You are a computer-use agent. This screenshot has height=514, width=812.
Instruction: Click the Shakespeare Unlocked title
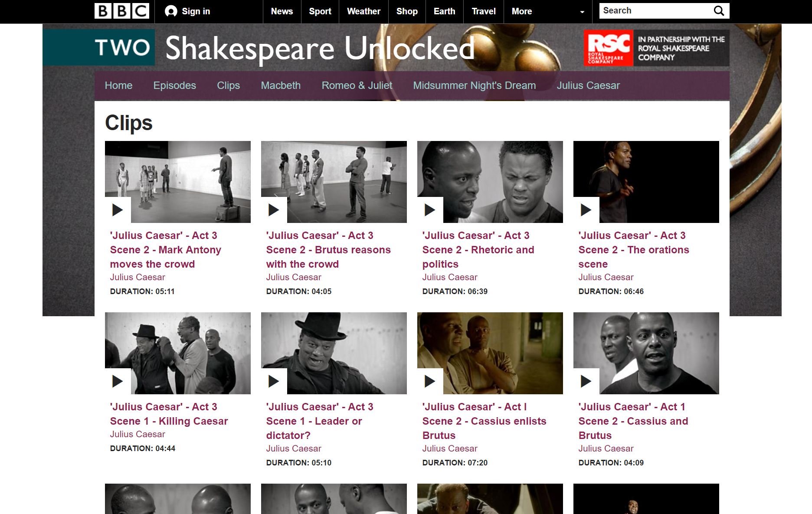pos(320,48)
